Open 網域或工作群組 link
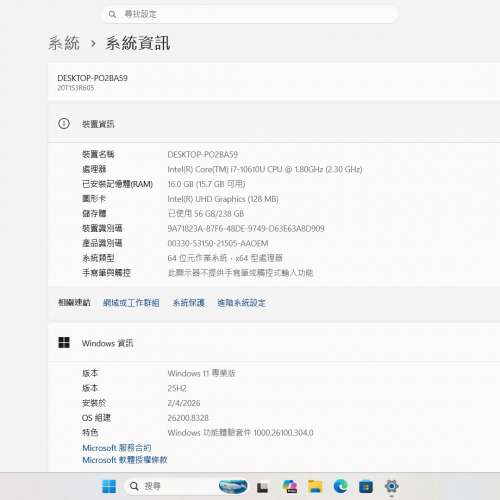Viewport: 500px width, 500px height. (x=131, y=303)
